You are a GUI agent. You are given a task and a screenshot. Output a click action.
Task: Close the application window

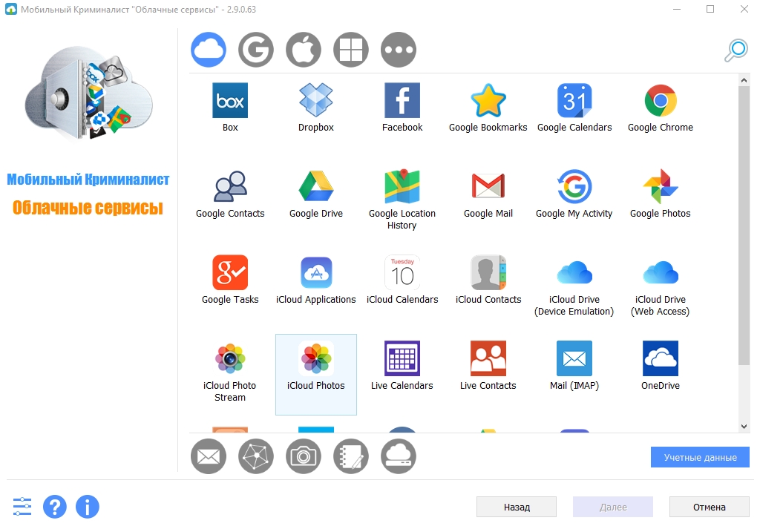744,9
